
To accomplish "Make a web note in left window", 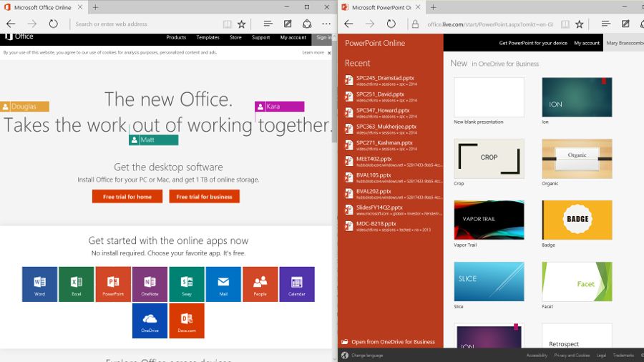I will (288, 24).
